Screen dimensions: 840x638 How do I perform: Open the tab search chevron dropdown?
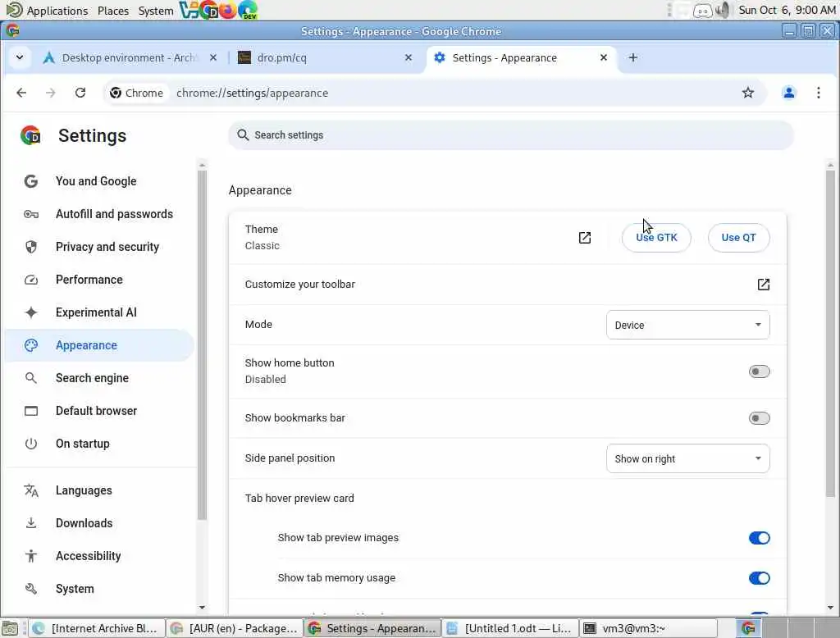[20, 57]
